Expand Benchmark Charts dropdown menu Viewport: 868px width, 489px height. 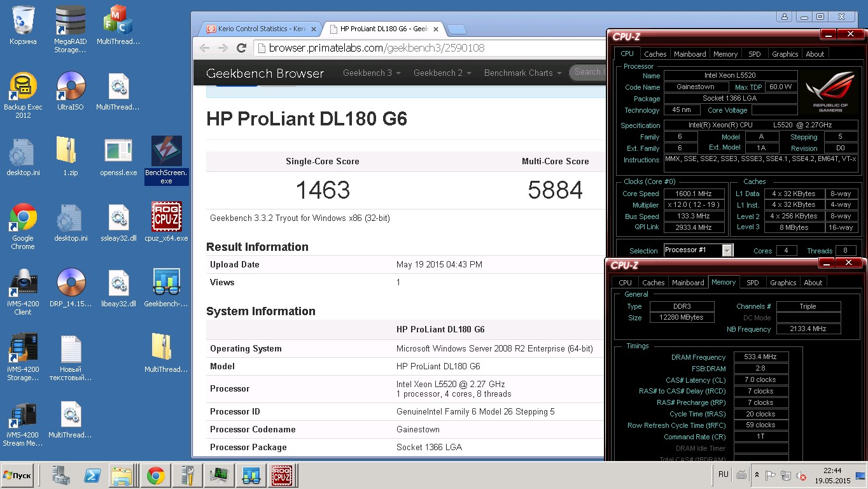pyautogui.click(x=522, y=73)
